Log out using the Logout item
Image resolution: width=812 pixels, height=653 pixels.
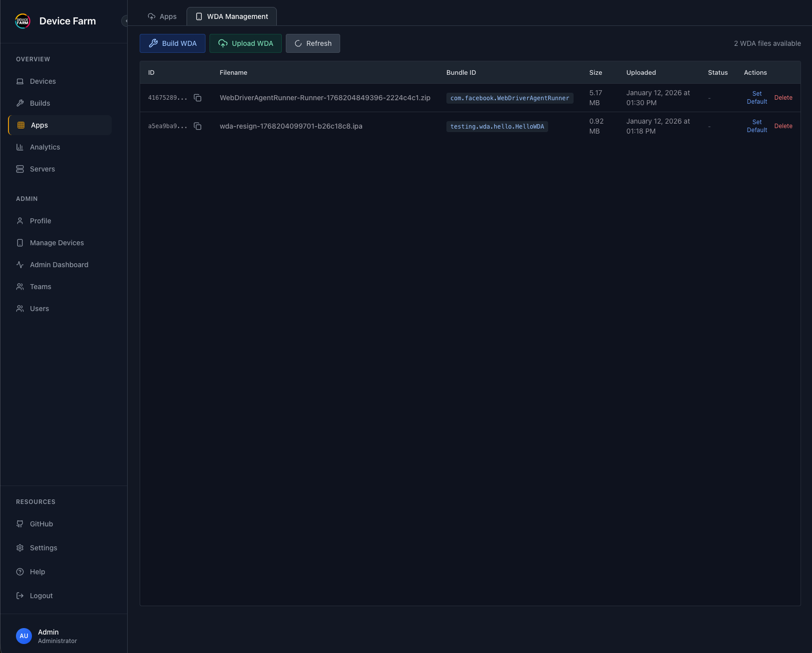click(60, 596)
